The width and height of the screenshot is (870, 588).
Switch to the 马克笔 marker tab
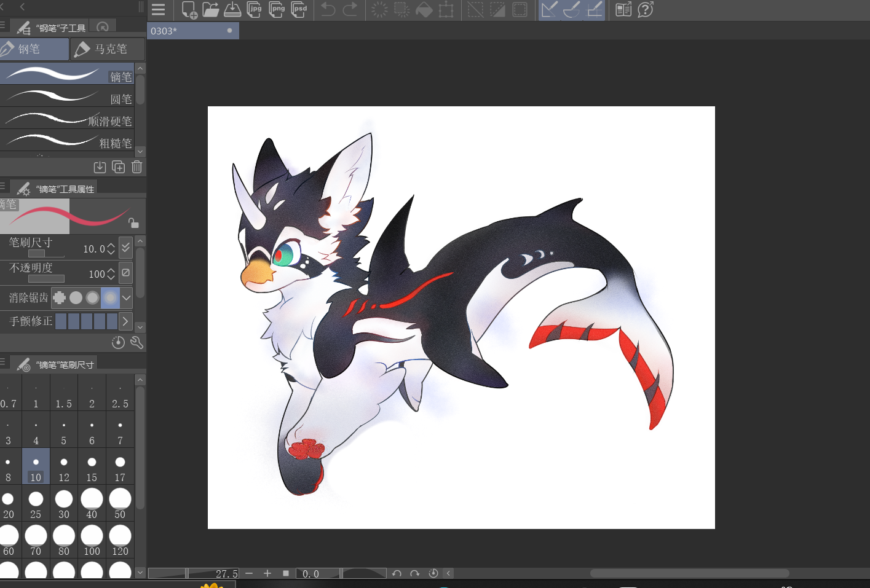(x=108, y=49)
